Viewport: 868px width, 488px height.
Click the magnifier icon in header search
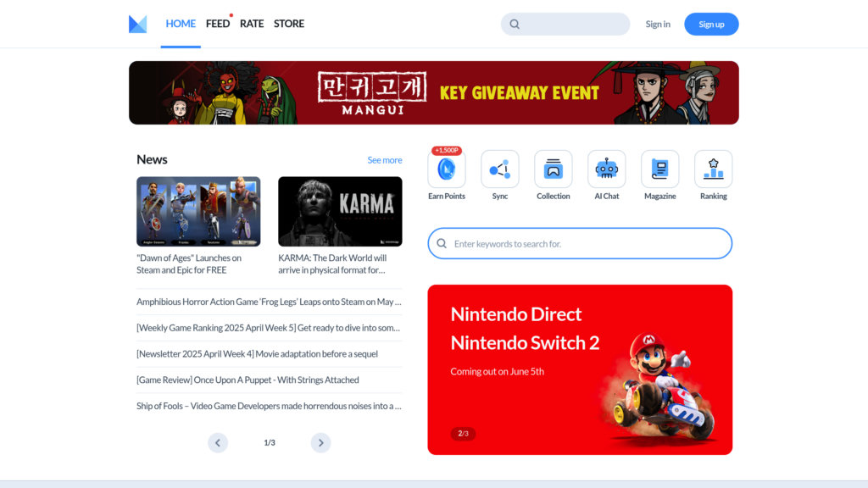click(515, 25)
